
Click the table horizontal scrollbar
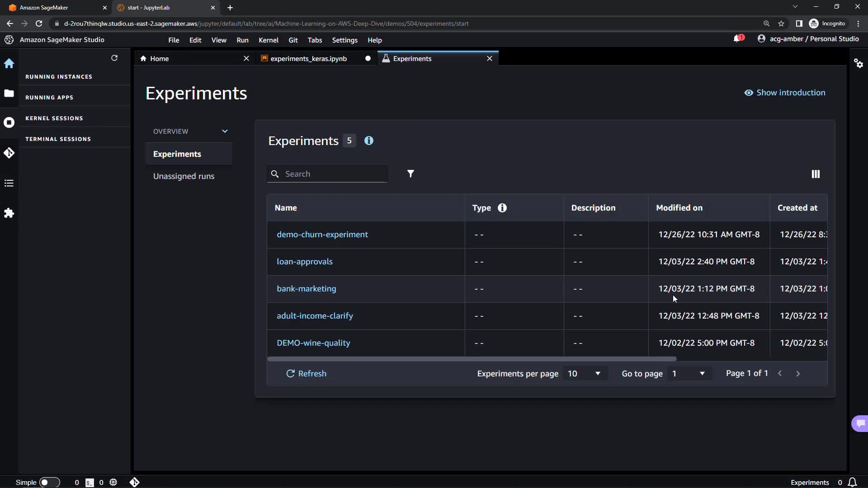(x=472, y=359)
